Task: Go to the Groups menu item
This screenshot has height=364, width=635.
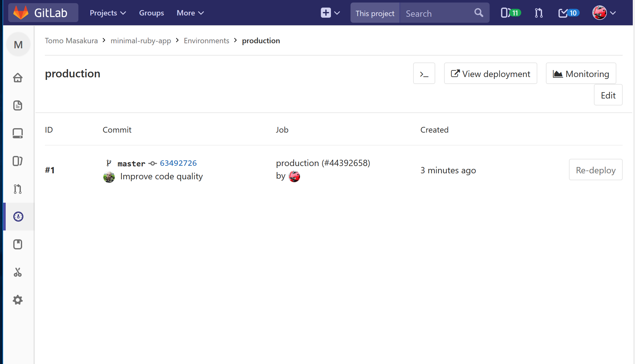Action: [x=151, y=13]
